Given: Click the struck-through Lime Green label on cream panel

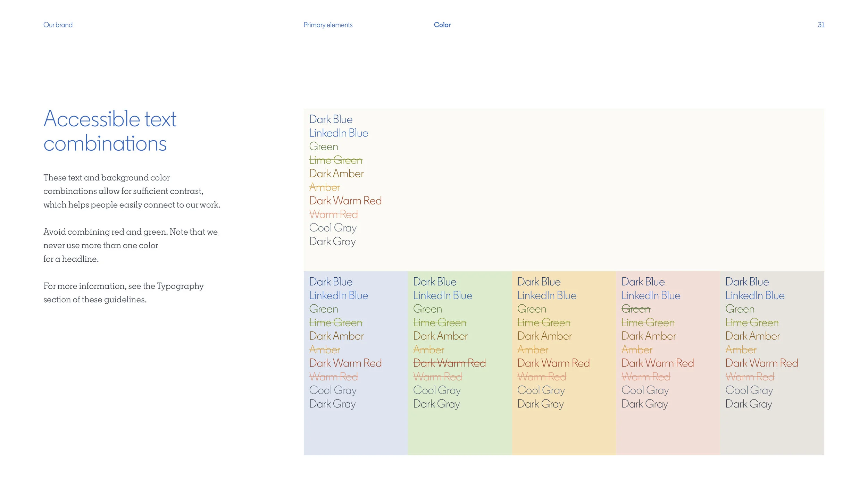Looking at the screenshot, I should point(335,160).
